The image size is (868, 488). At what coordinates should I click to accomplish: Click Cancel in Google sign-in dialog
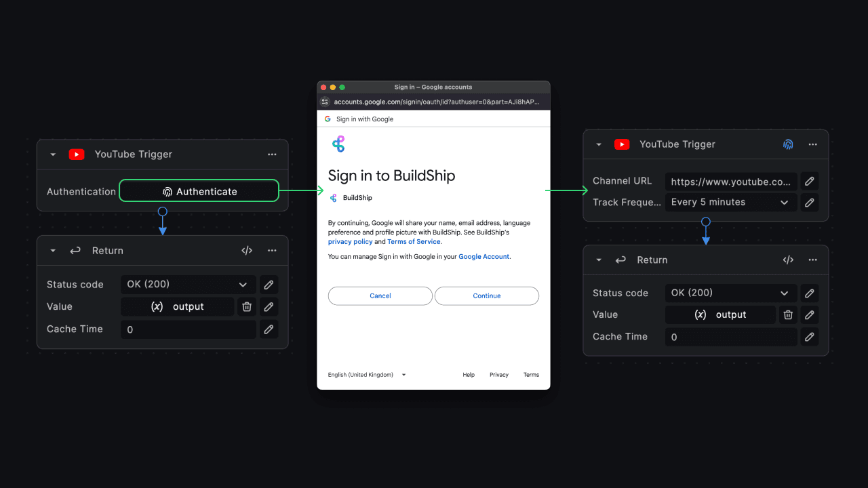(380, 296)
